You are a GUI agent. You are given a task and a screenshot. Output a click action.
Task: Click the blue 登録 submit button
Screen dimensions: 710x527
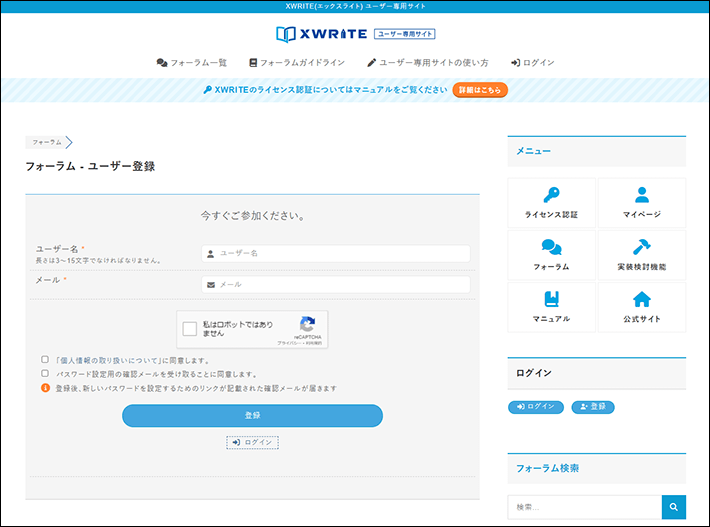coord(252,416)
